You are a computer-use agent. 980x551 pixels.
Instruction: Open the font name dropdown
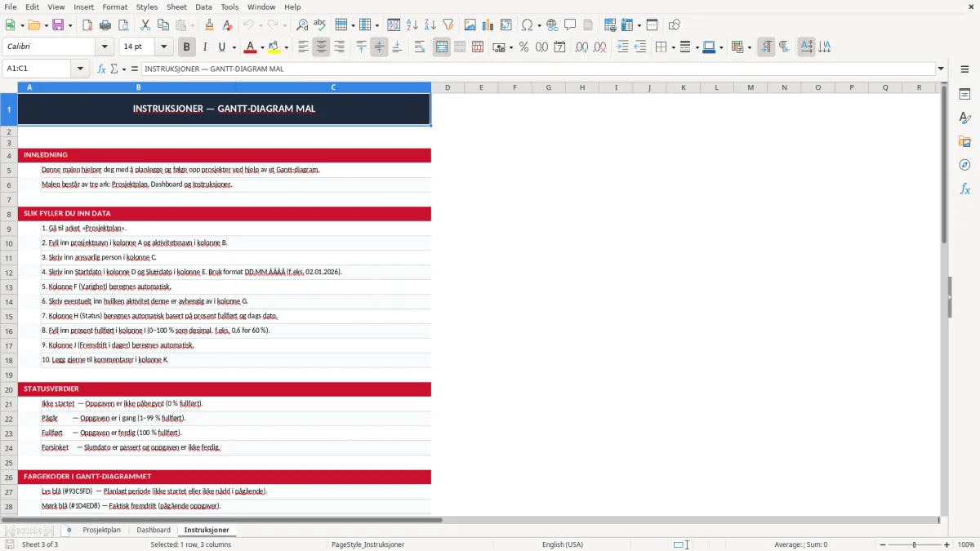pos(104,47)
